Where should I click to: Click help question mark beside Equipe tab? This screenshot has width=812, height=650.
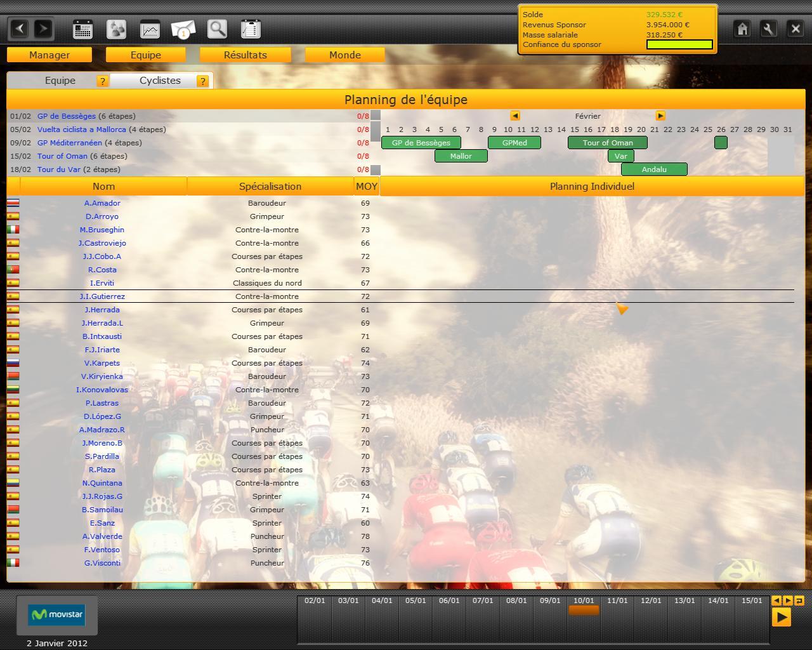point(102,81)
